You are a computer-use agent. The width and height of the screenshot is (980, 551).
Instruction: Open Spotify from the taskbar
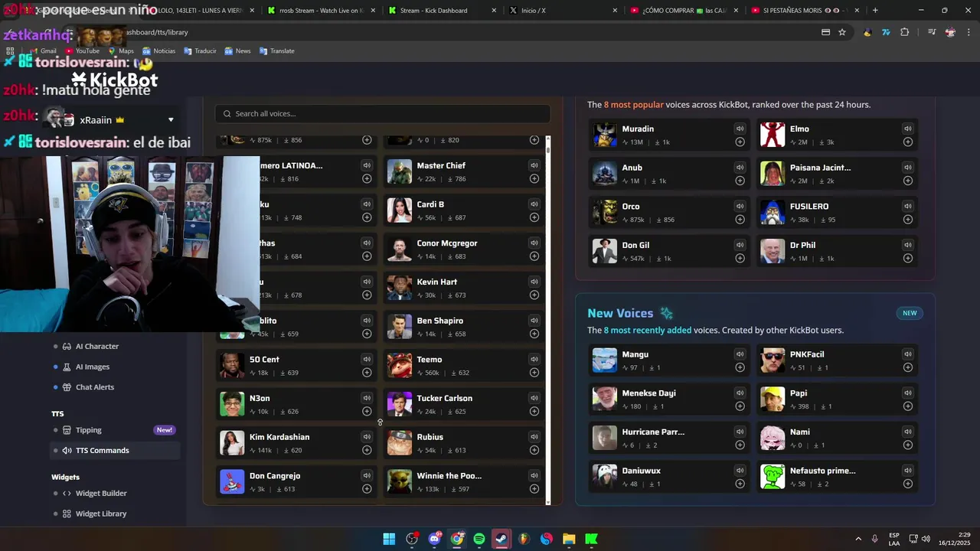point(479,539)
